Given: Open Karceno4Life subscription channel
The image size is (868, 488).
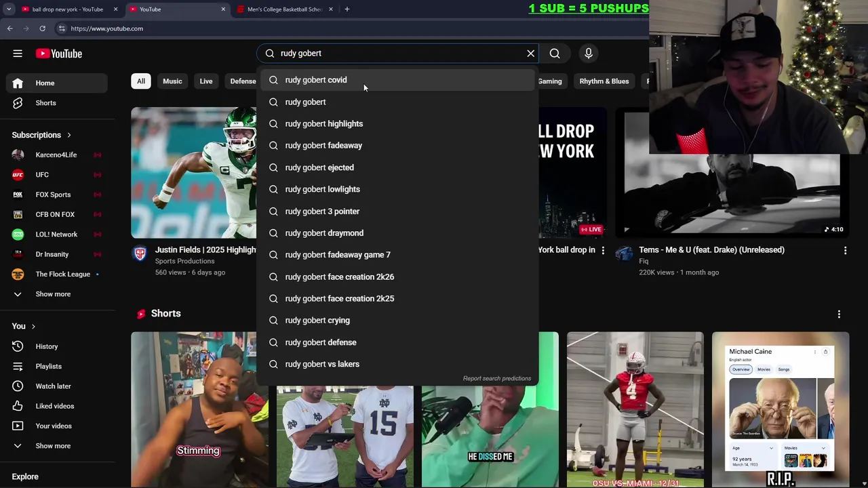Looking at the screenshot, I should point(57,155).
